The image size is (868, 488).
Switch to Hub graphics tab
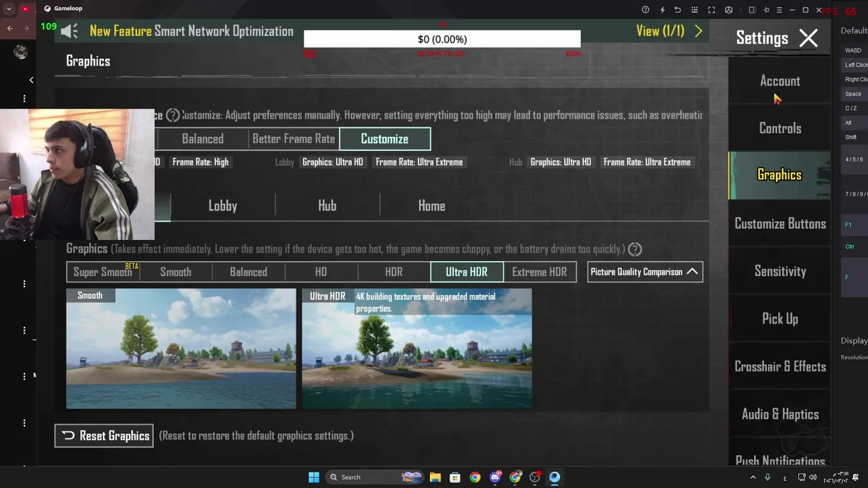pyautogui.click(x=327, y=206)
